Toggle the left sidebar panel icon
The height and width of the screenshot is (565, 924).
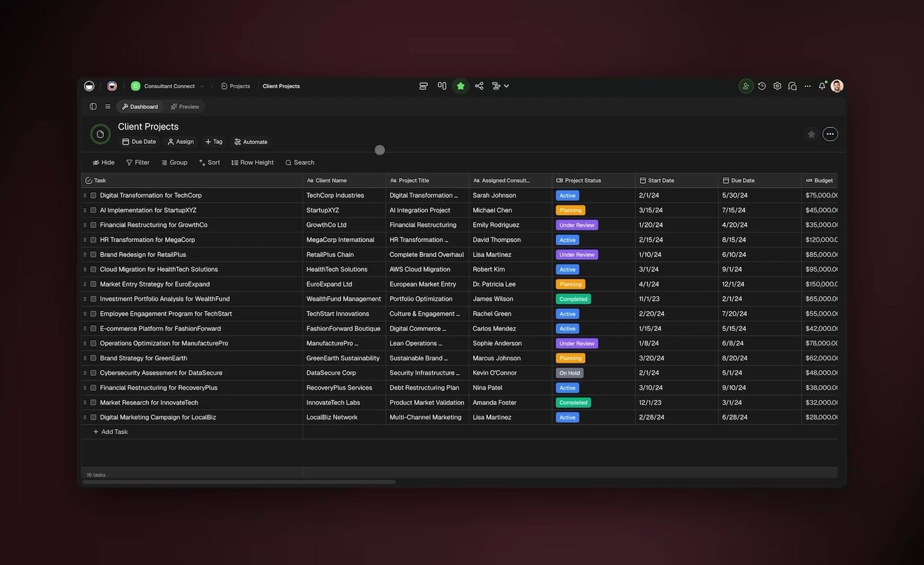(x=93, y=107)
